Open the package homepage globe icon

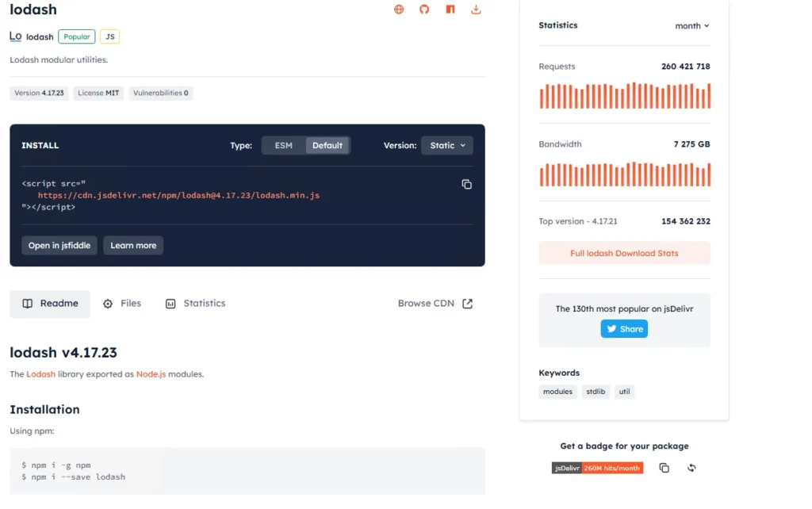point(399,10)
